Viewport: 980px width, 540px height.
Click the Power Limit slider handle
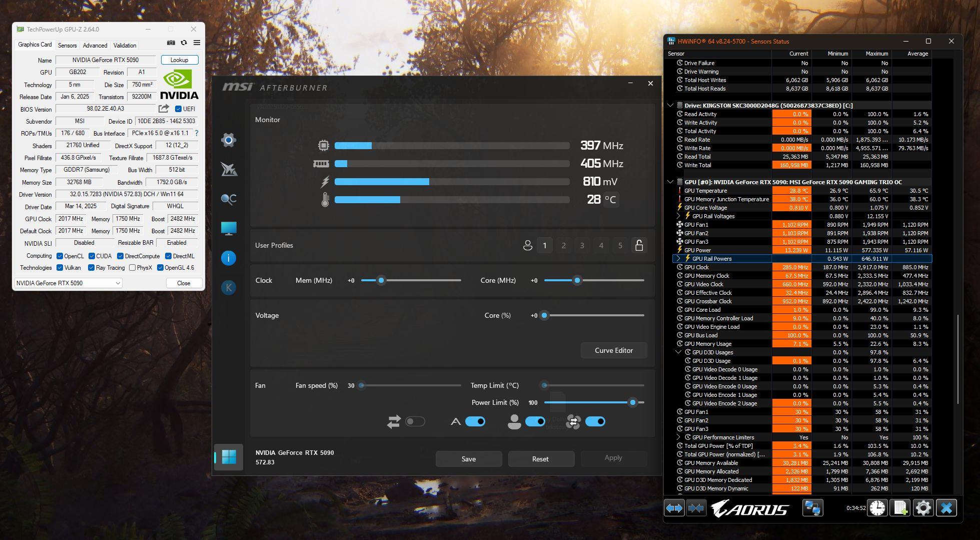click(x=633, y=402)
